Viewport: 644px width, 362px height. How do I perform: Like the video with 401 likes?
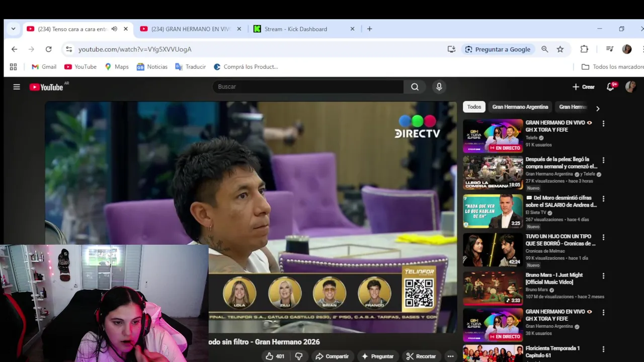(x=275, y=356)
